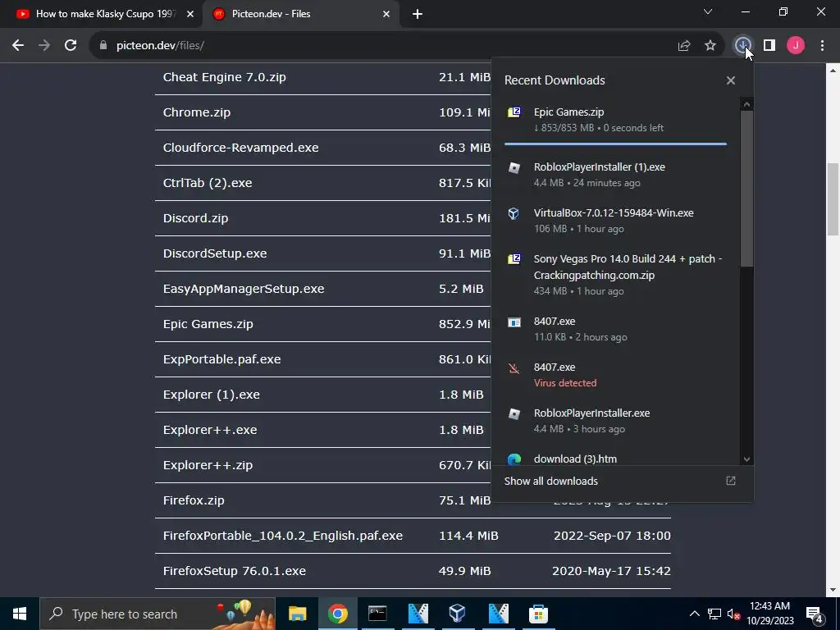The width and height of the screenshot is (840, 630).
Task: Close the Recent Downloads popup
Action: (731, 80)
